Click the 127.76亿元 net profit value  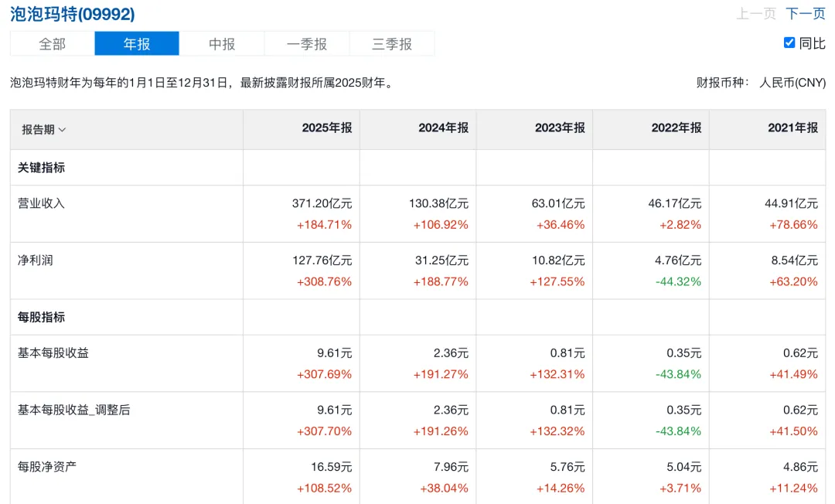(x=322, y=261)
